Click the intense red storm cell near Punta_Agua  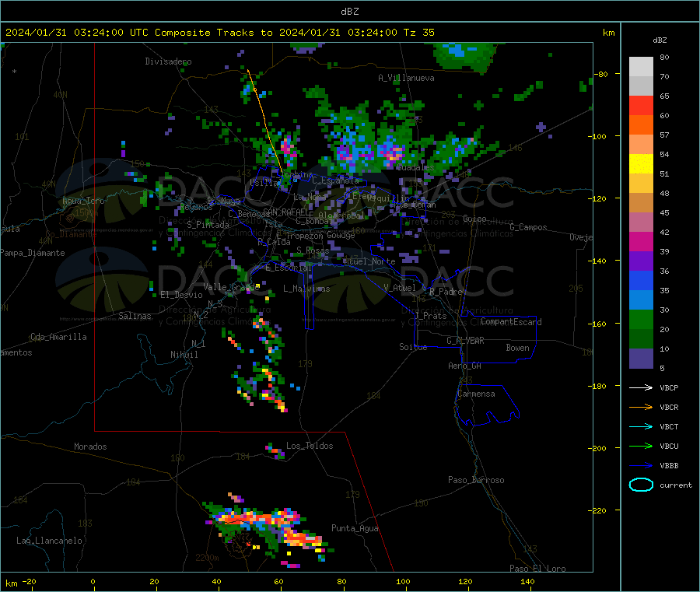[303, 539]
